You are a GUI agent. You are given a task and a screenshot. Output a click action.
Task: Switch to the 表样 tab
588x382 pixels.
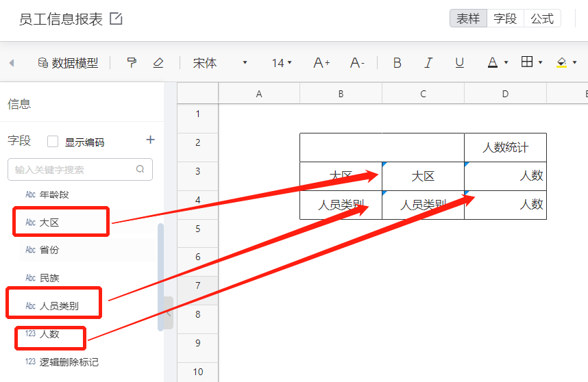[x=468, y=18]
